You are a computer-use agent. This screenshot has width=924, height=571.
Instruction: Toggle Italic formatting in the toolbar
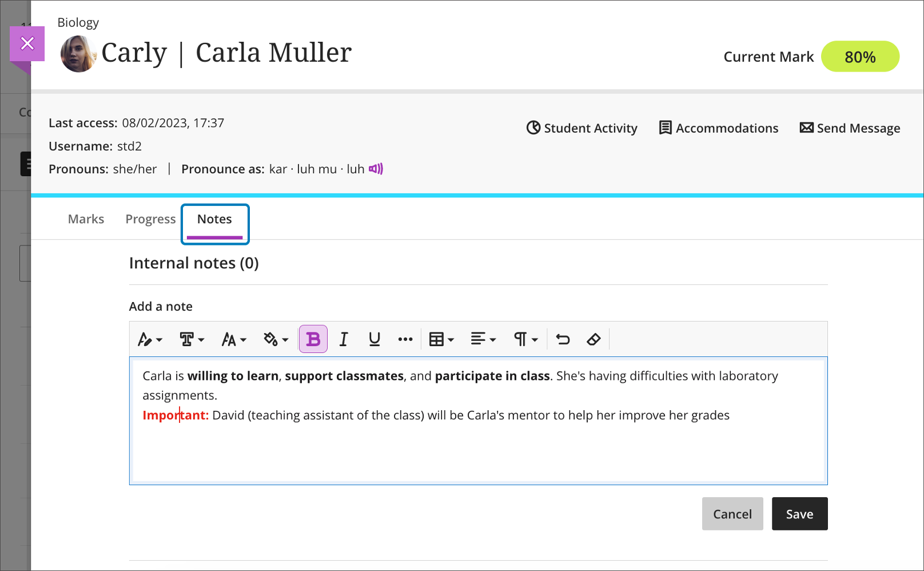point(344,339)
